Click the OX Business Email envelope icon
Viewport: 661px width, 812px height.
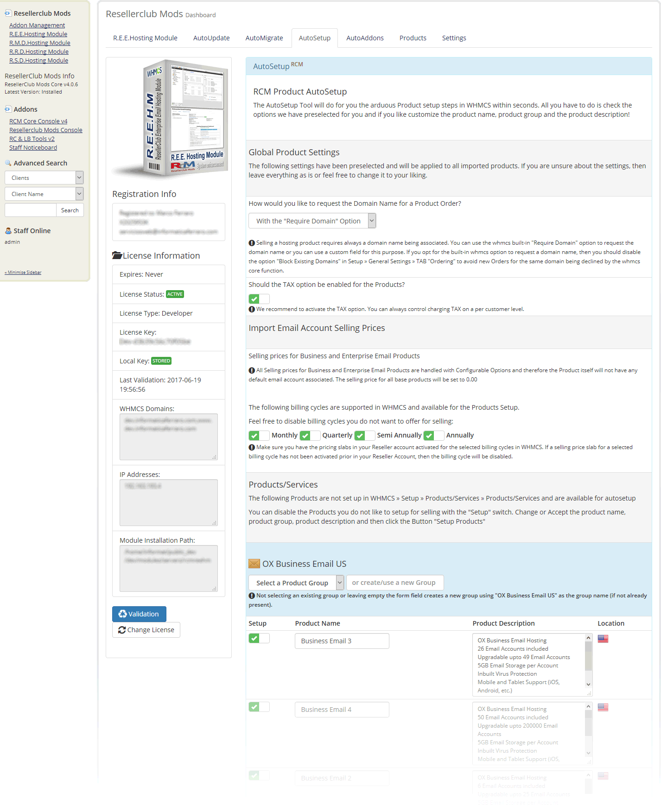[254, 564]
